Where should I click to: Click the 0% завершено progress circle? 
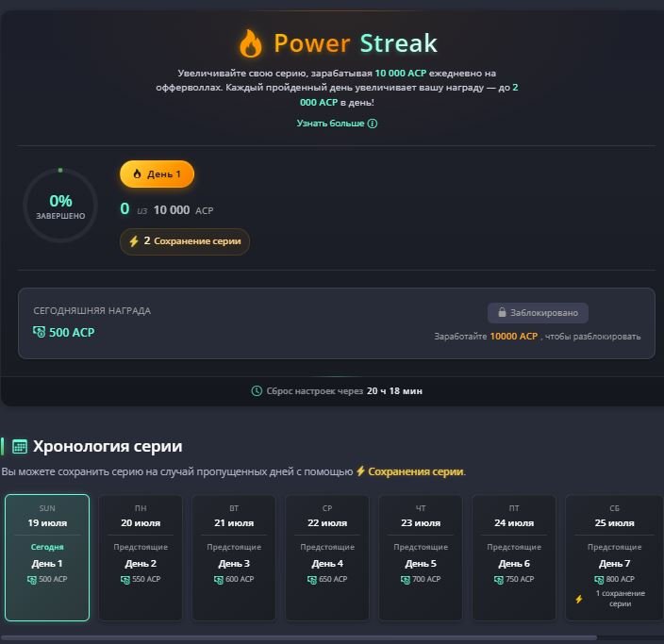(x=60, y=206)
